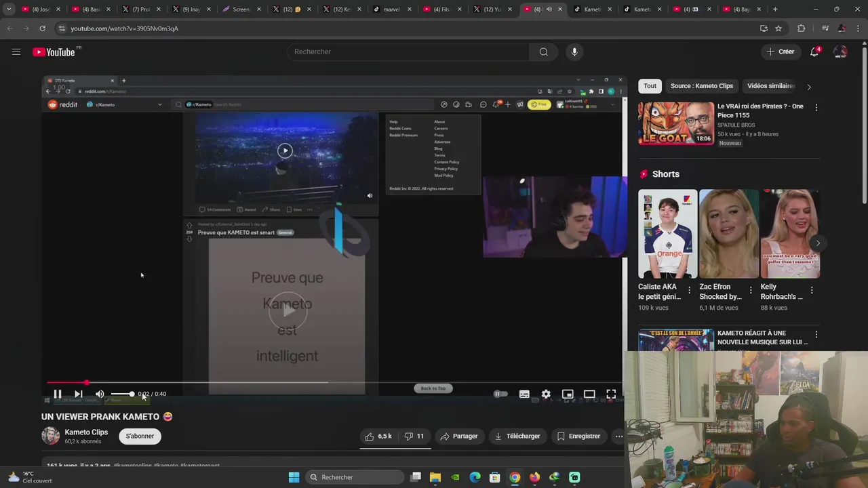Open options for the One Piece 1155 video
Viewport: 868px width, 488px height.
tap(816, 108)
